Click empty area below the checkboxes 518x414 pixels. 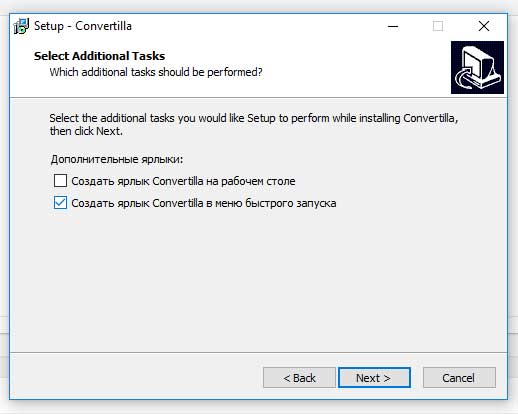click(258, 280)
